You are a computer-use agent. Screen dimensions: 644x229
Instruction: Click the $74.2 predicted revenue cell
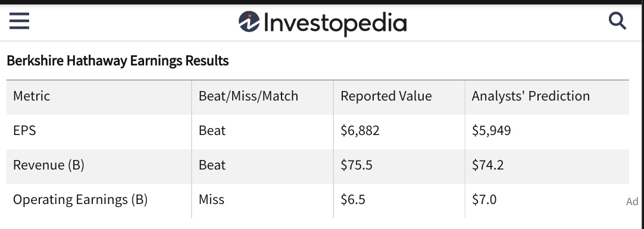(487, 165)
